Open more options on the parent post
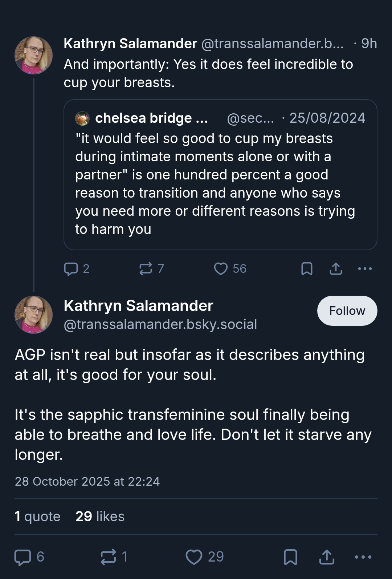The width and height of the screenshot is (392, 579). click(365, 269)
